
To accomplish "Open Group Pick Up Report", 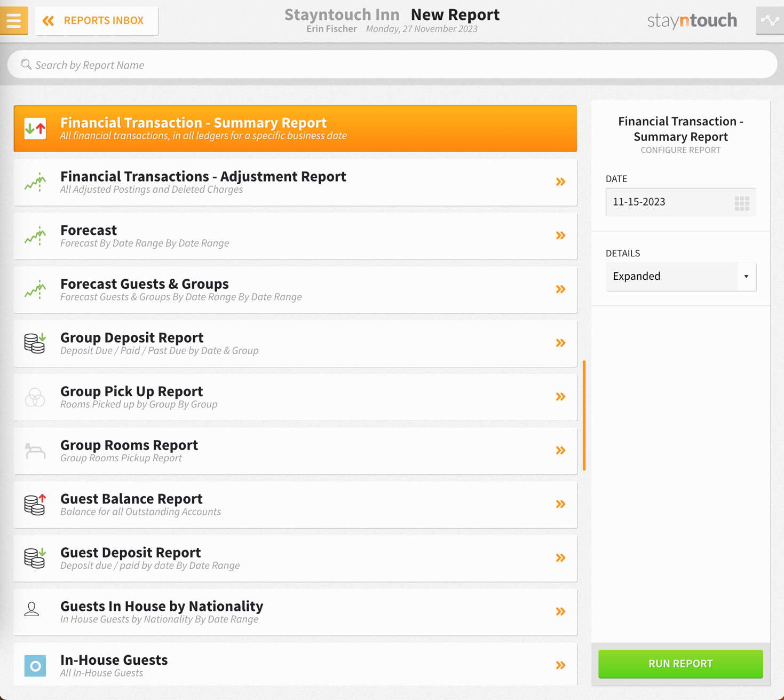I will click(295, 397).
